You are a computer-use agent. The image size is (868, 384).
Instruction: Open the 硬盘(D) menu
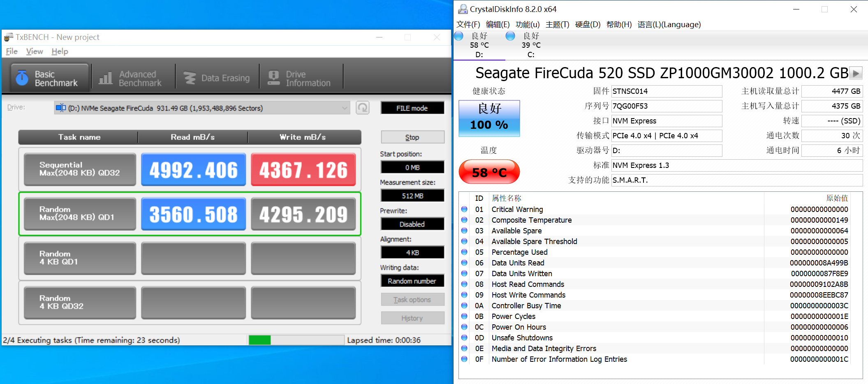pyautogui.click(x=588, y=25)
